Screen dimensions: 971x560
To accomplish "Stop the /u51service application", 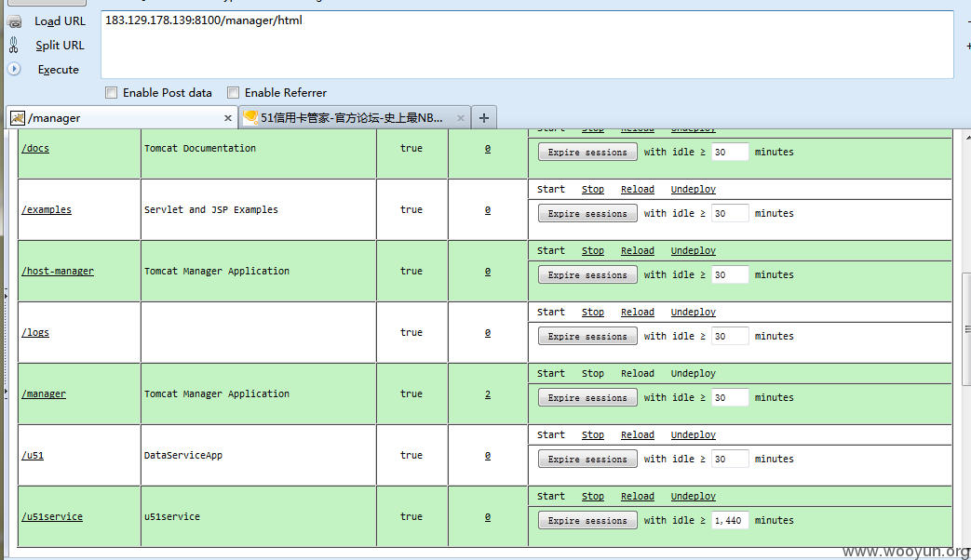I will point(593,496).
